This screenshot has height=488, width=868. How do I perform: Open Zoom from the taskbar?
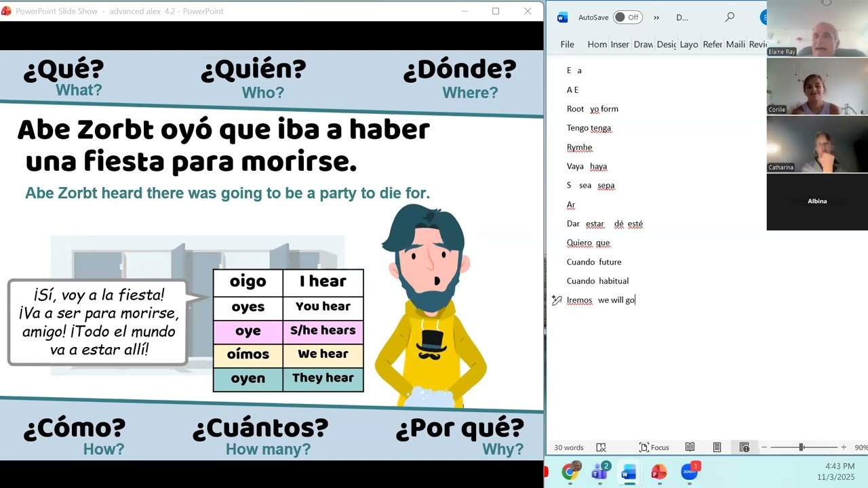[x=689, y=471]
